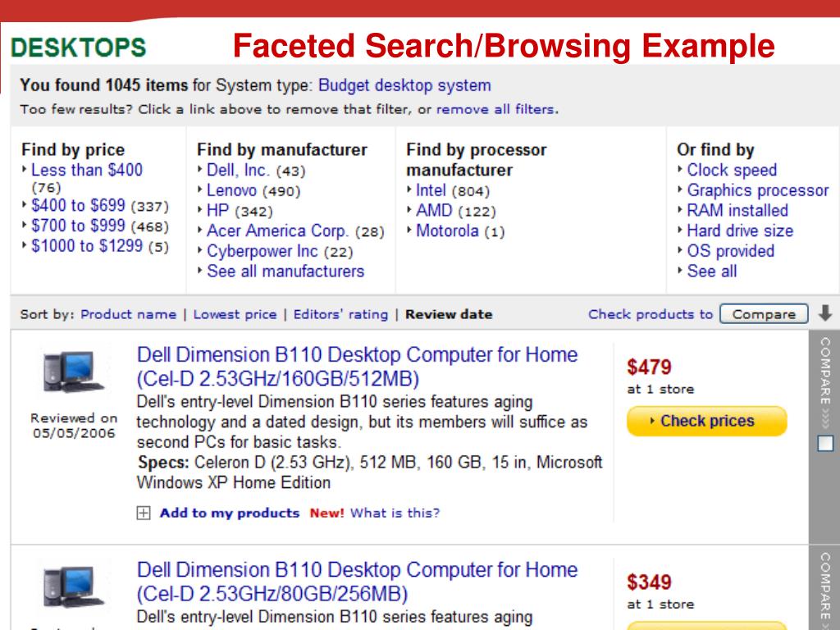
Task: Select the $400 to $699 price range
Action: click(78, 205)
